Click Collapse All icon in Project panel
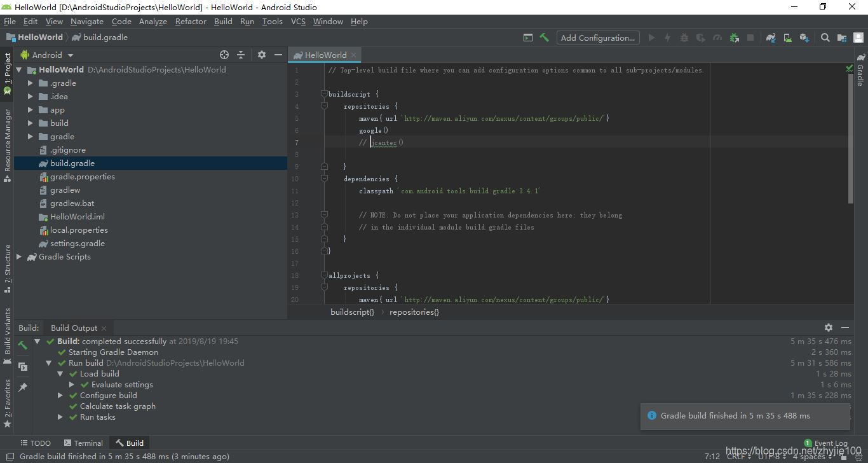 [x=241, y=55]
